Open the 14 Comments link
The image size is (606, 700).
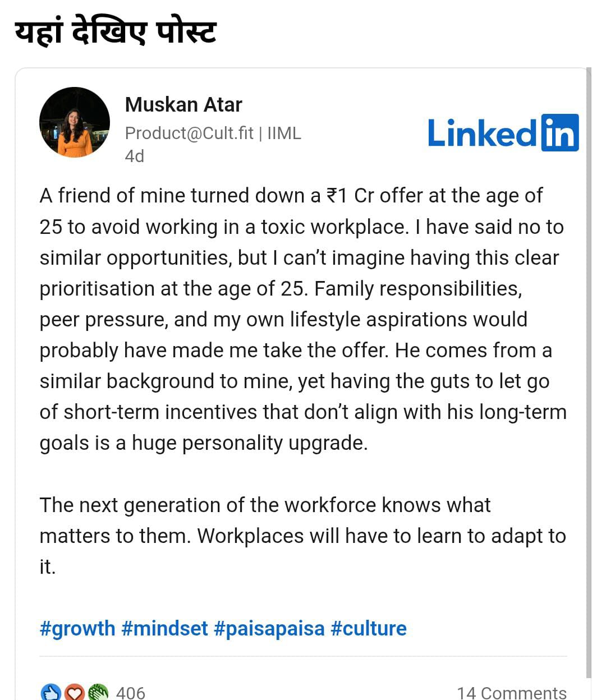click(512, 693)
